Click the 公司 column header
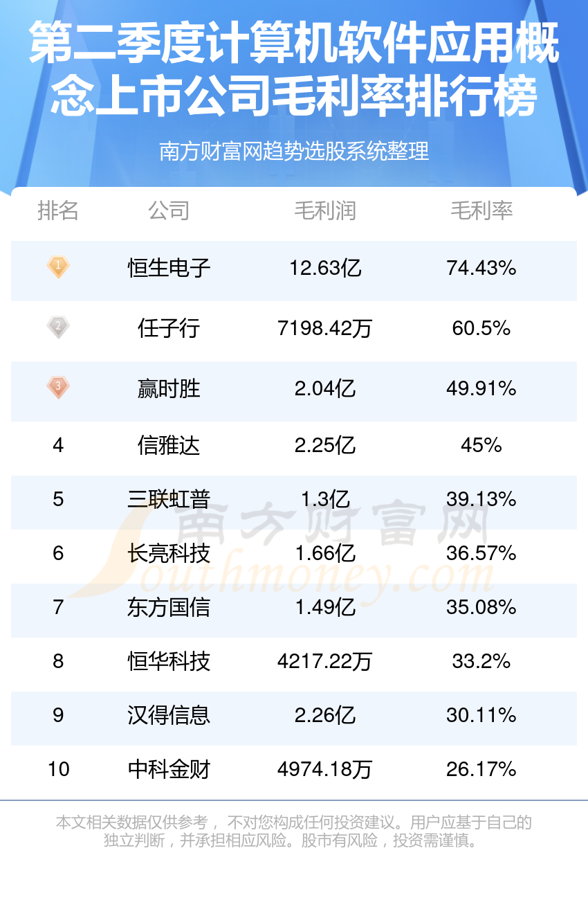The width and height of the screenshot is (588, 900). (x=169, y=210)
